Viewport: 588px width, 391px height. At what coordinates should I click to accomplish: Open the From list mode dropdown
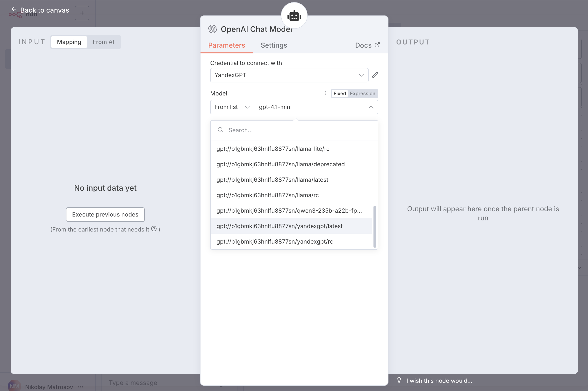click(232, 107)
